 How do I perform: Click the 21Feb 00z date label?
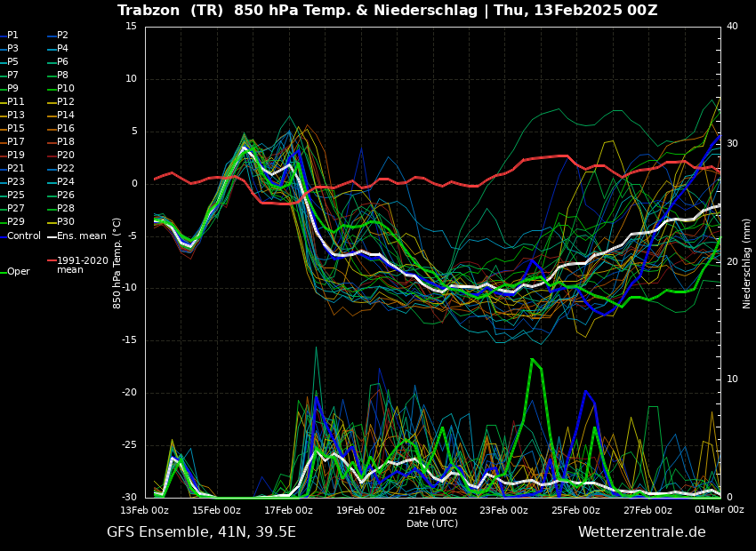click(x=432, y=510)
